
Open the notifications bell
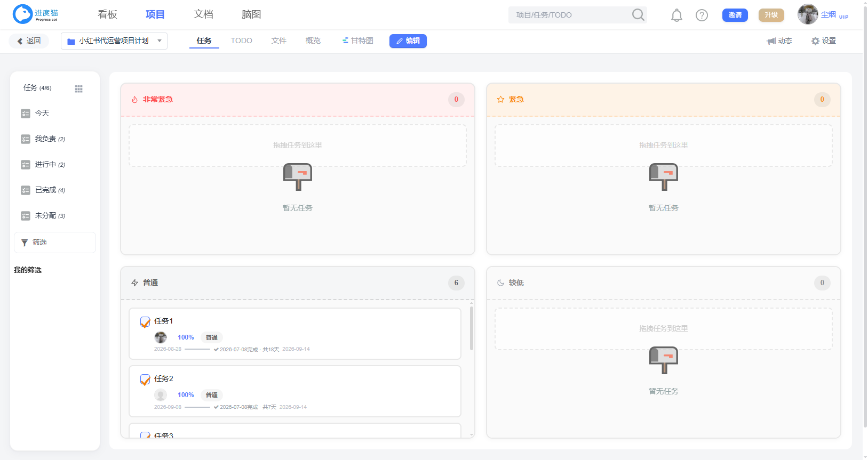point(676,15)
